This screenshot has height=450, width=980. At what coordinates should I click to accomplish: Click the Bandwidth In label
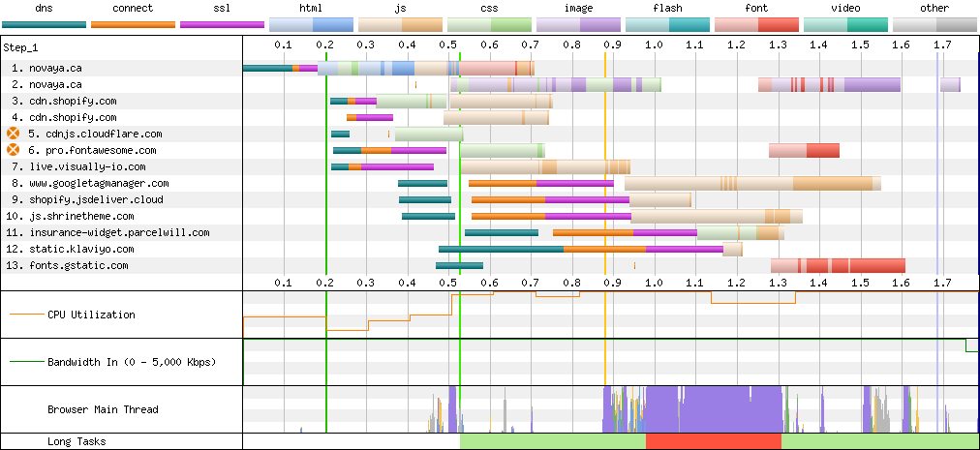pos(132,362)
